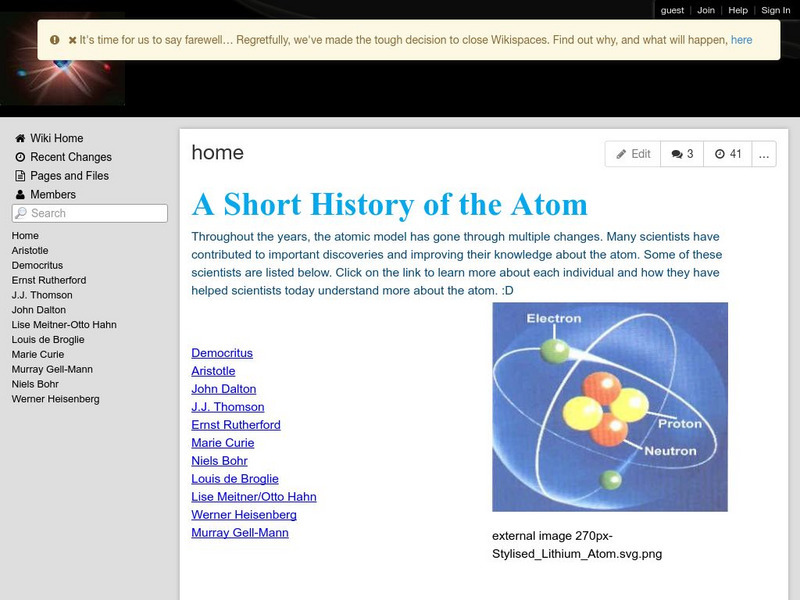Open John Dalton in the sidebar page list
The image size is (800, 600).
coord(39,310)
